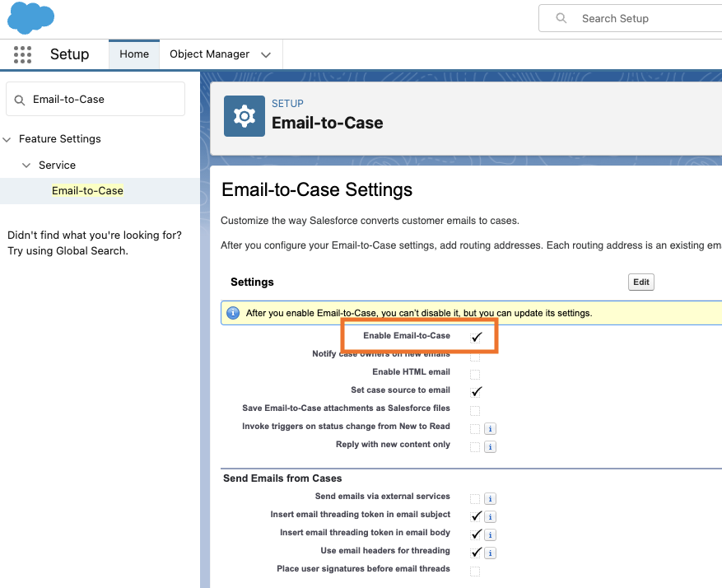Collapse the Feature Settings chevron

(7, 139)
